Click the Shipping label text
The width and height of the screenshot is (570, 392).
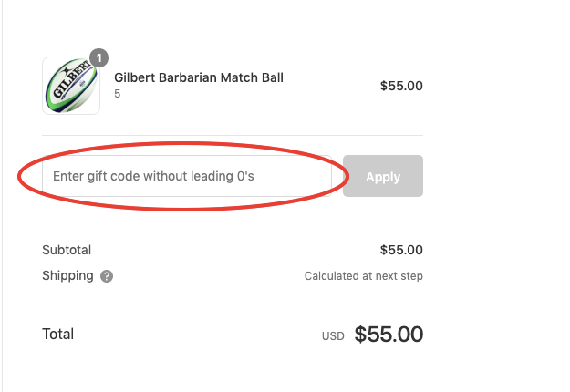point(67,275)
